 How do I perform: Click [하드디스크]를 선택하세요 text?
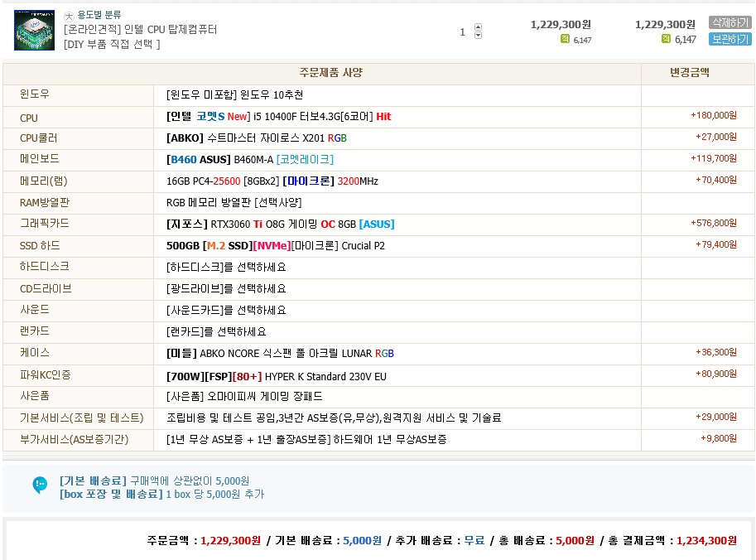coord(226,268)
